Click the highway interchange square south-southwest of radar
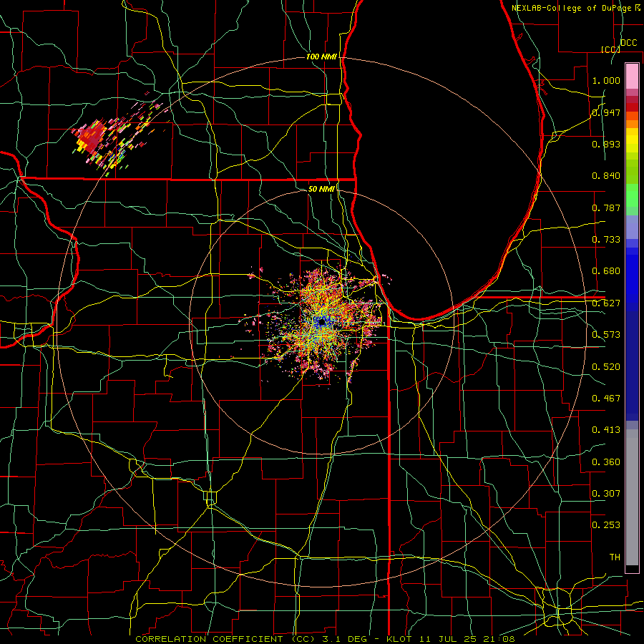This screenshot has height=644, width=644. click(210, 498)
